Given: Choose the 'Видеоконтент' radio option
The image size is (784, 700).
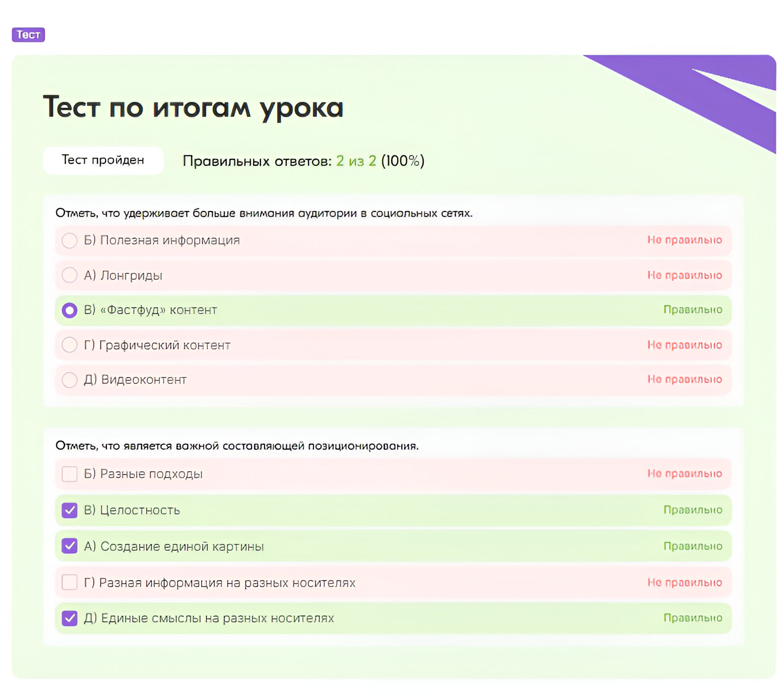Looking at the screenshot, I should pos(70,380).
